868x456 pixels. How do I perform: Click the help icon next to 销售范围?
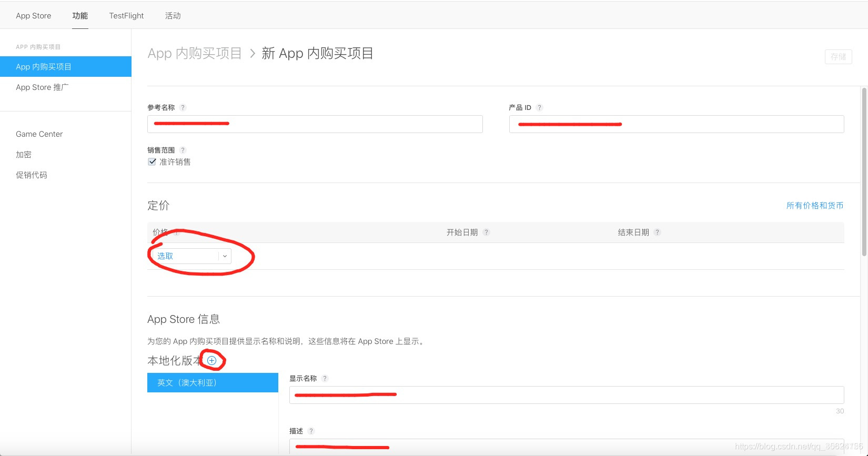coord(183,150)
